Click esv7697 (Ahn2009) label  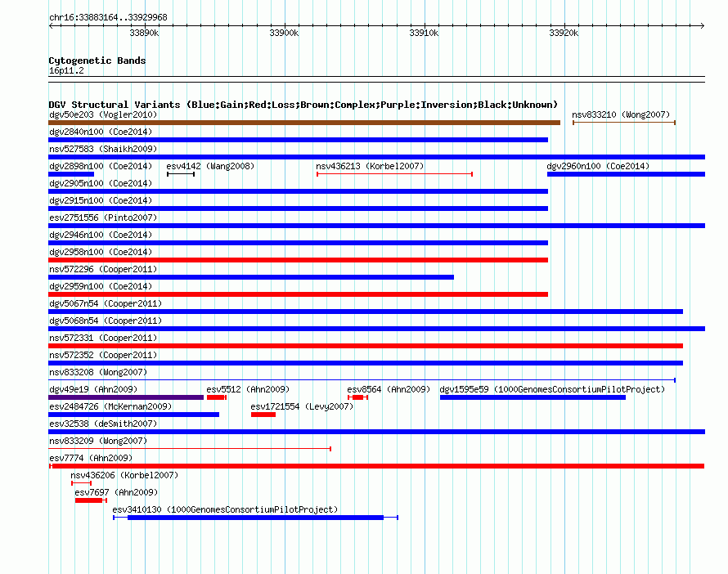[x=116, y=492]
